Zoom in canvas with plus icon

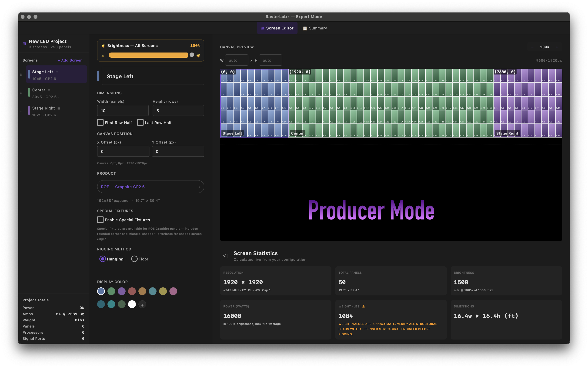pos(557,47)
